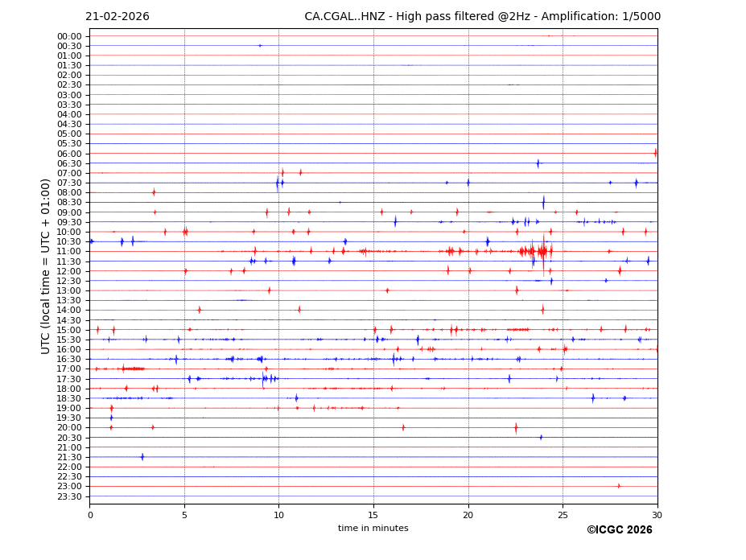Click x-axis tick label 10 minutes

pyautogui.click(x=278, y=515)
